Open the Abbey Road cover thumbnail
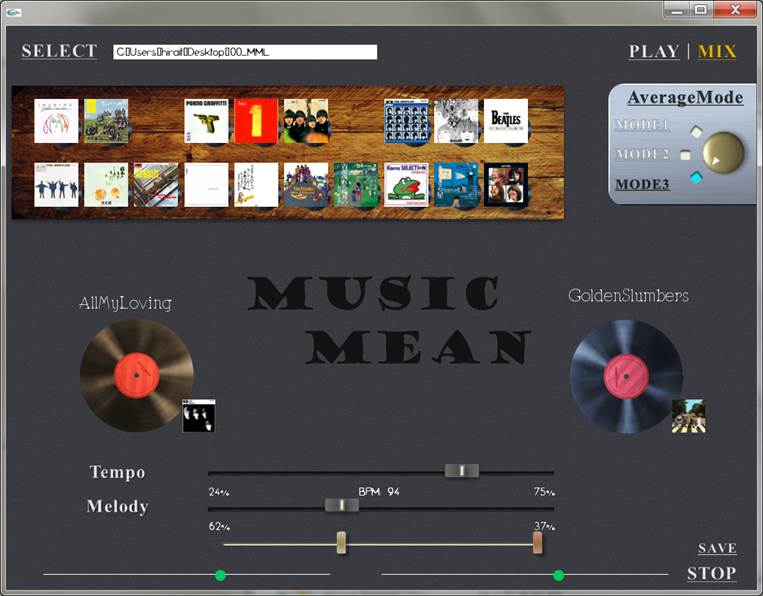 pos(689,416)
